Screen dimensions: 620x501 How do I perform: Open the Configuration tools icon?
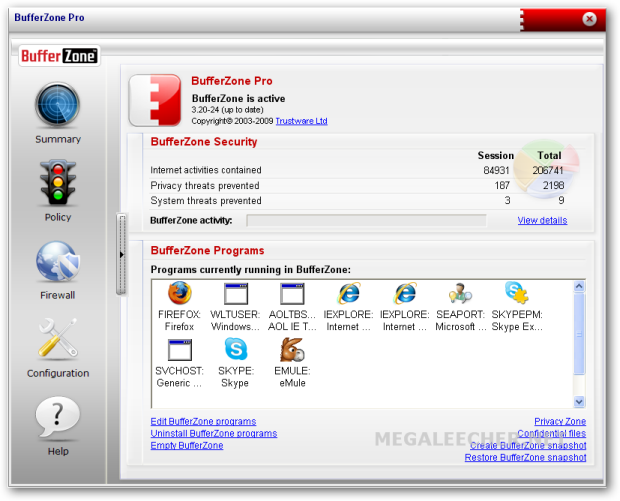coord(58,337)
